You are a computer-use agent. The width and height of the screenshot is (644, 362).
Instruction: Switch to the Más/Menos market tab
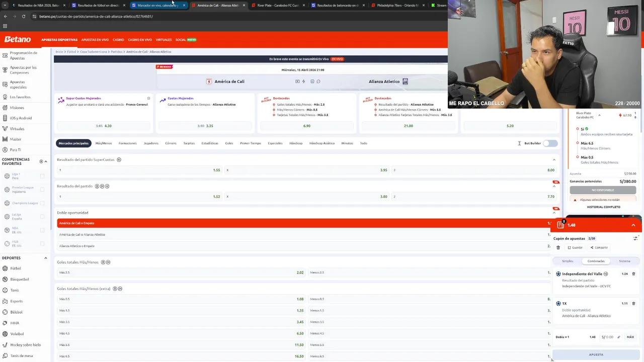point(104,143)
